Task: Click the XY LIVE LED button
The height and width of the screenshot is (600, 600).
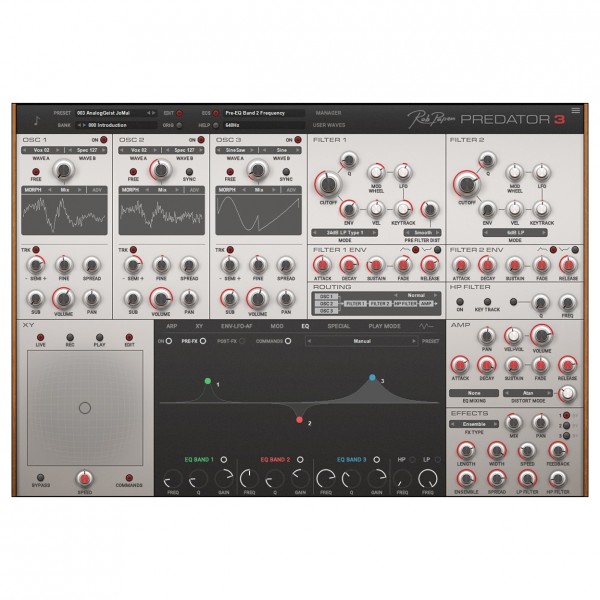Action: 40,337
